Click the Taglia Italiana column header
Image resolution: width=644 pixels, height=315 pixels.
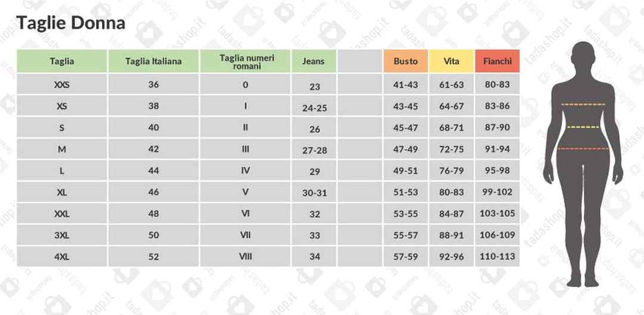[153, 61]
